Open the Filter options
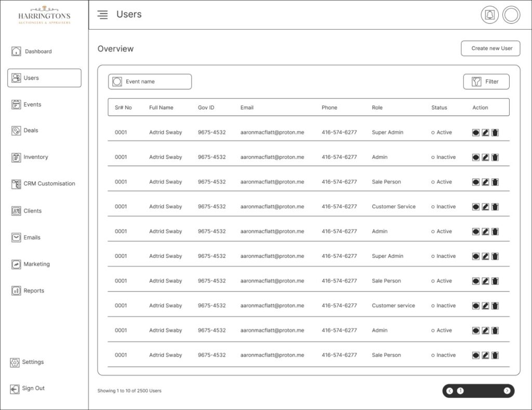 (x=486, y=82)
